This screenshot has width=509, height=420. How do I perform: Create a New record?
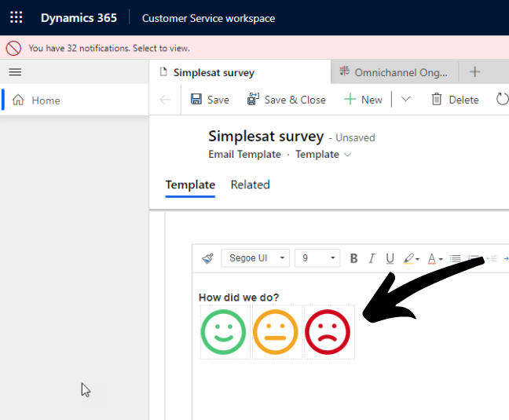tap(363, 100)
